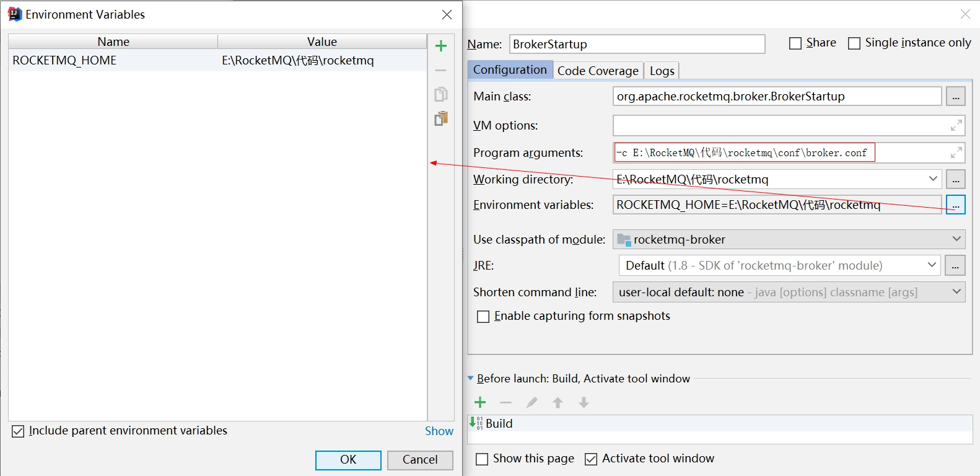Remove the selected Before launch task

506,403
